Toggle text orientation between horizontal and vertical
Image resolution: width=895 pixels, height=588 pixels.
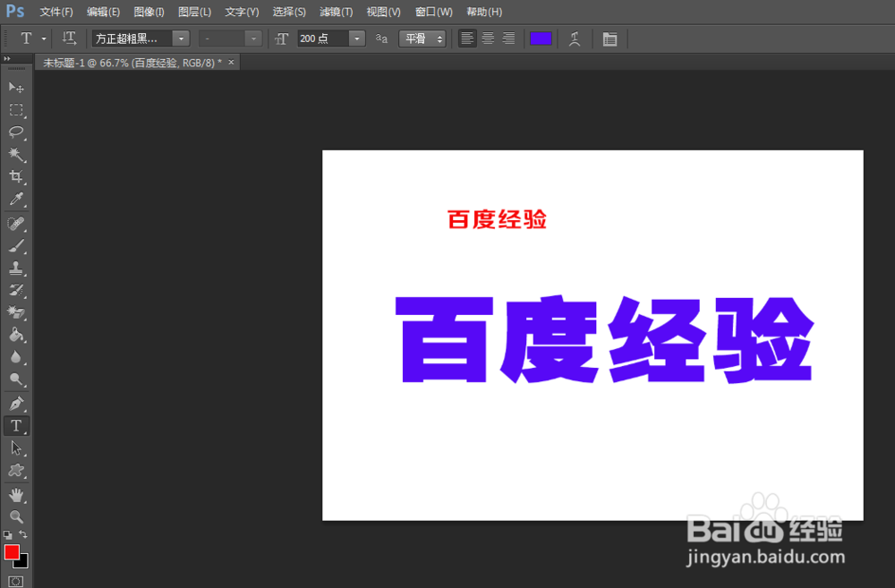point(69,38)
